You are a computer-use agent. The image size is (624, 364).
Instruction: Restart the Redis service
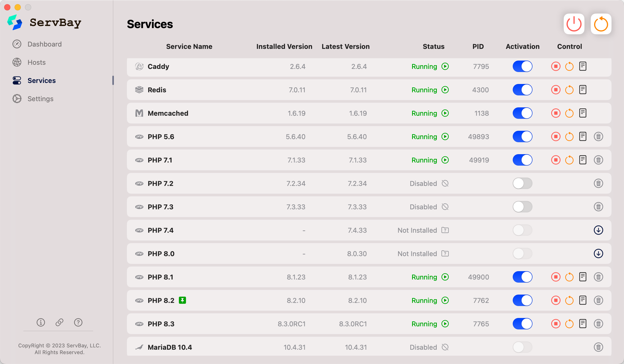coord(569,90)
